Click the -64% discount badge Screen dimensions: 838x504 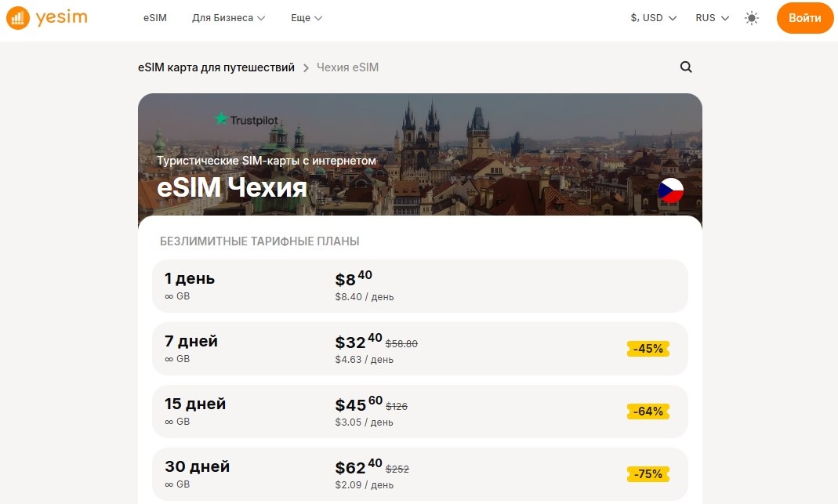(x=648, y=411)
